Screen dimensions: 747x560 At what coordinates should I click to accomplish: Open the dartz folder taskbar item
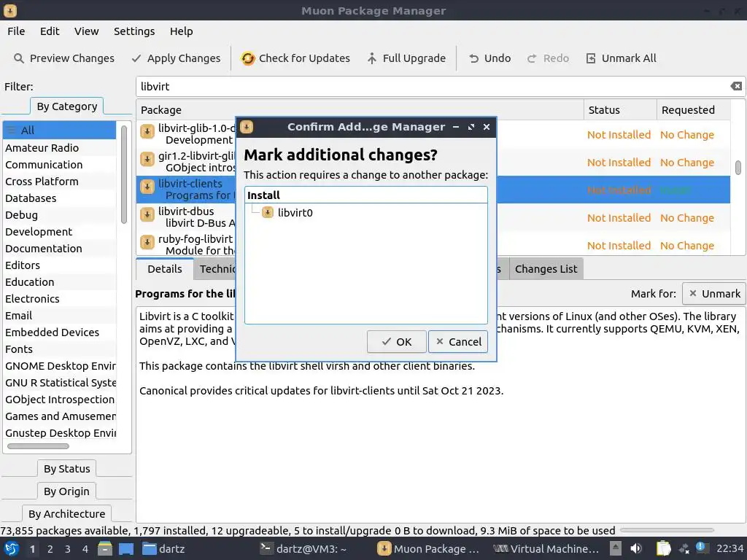(163, 549)
